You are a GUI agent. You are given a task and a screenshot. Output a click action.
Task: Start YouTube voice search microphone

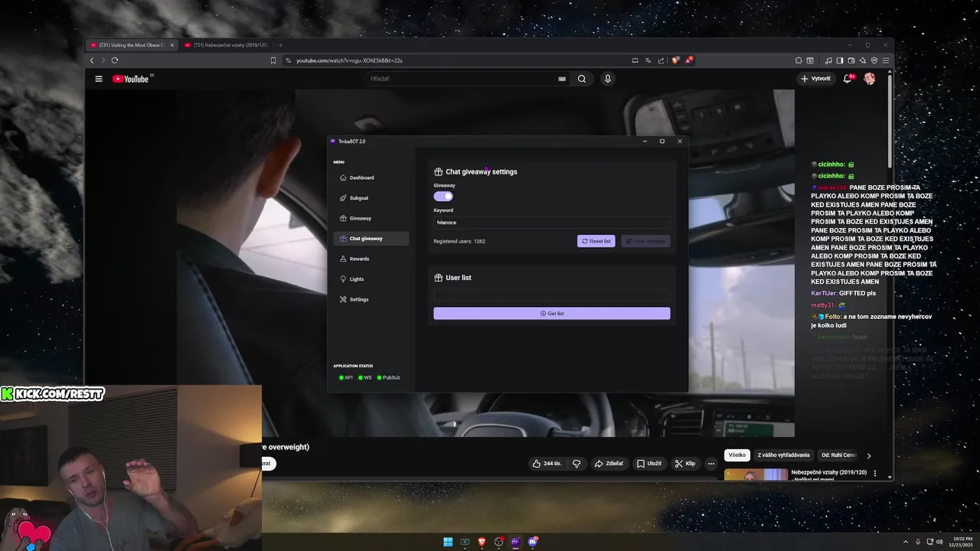pos(608,79)
